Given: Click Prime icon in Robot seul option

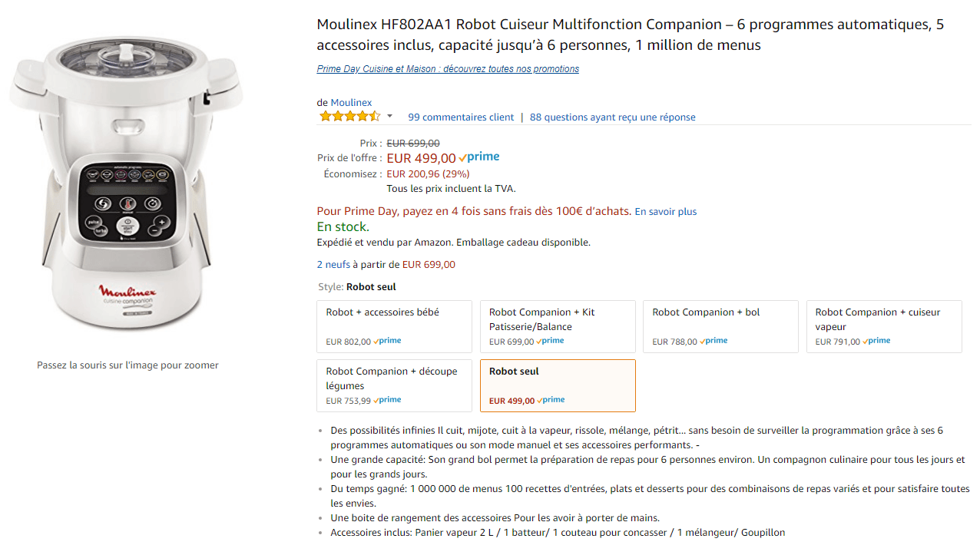Looking at the screenshot, I should pos(551,400).
